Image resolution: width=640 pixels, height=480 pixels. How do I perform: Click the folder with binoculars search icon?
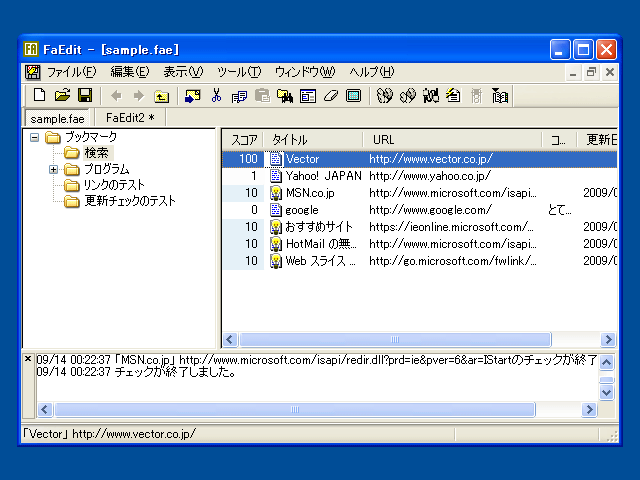pyautogui.click(x=285, y=96)
